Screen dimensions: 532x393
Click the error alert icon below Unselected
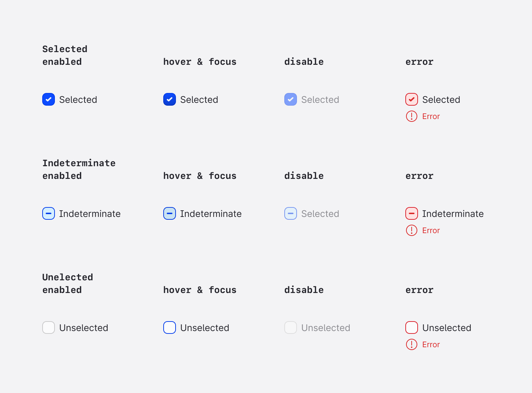coord(412,344)
